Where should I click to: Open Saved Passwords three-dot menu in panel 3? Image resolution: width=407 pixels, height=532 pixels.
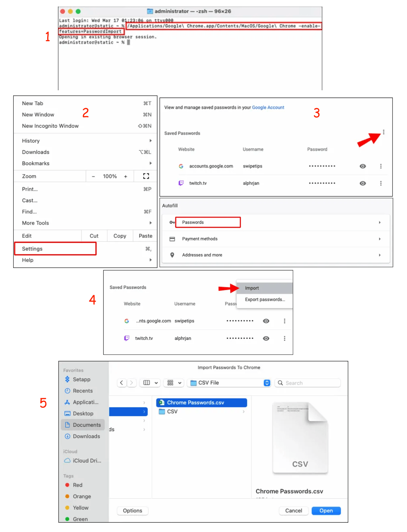[384, 132]
